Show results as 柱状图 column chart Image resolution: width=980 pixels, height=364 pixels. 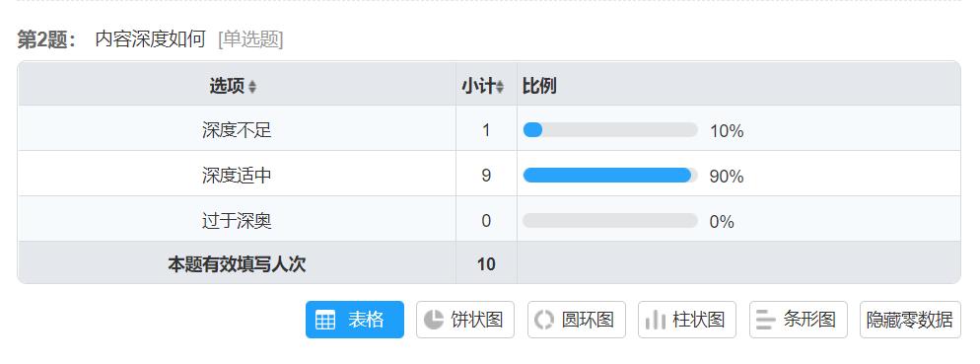pyautogui.click(x=687, y=320)
